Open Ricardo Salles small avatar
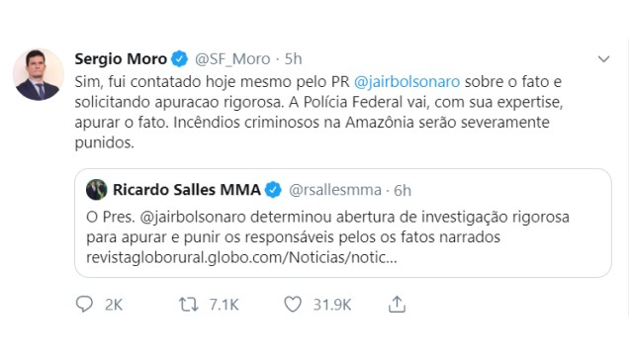The height and width of the screenshot is (364, 633). click(x=97, y=190)
